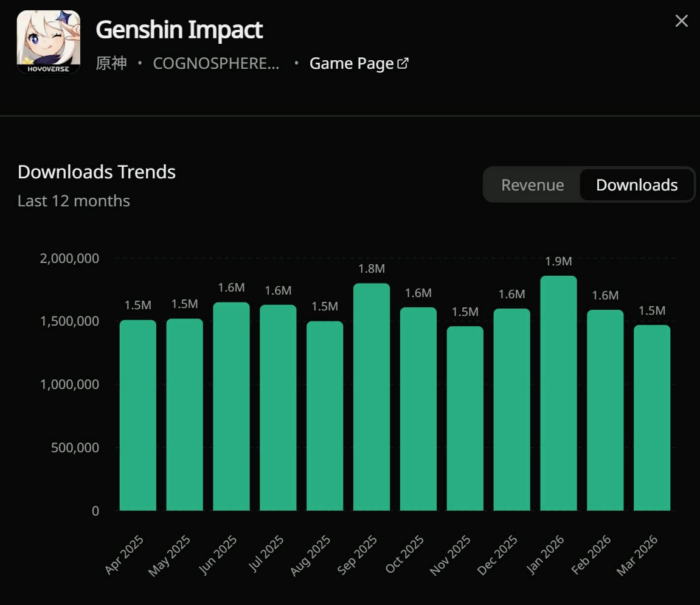Click the 原神 Chinese title text
Screen dimensions: 700x605
click(x=111, y=63)
